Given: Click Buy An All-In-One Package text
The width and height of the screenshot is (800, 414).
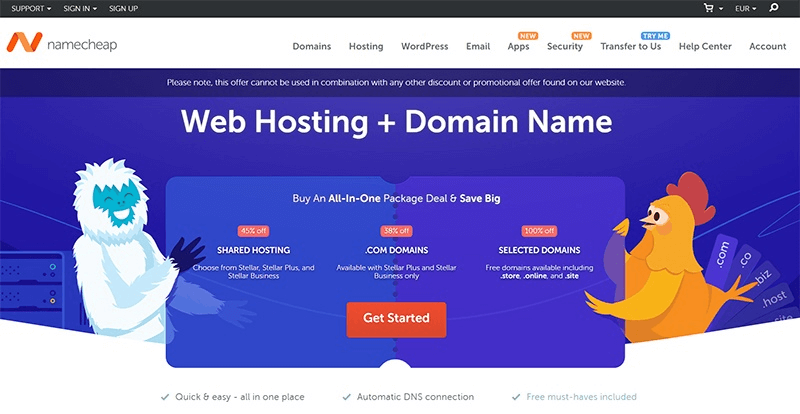Looking at the screenshot, I should coord(396,199).
